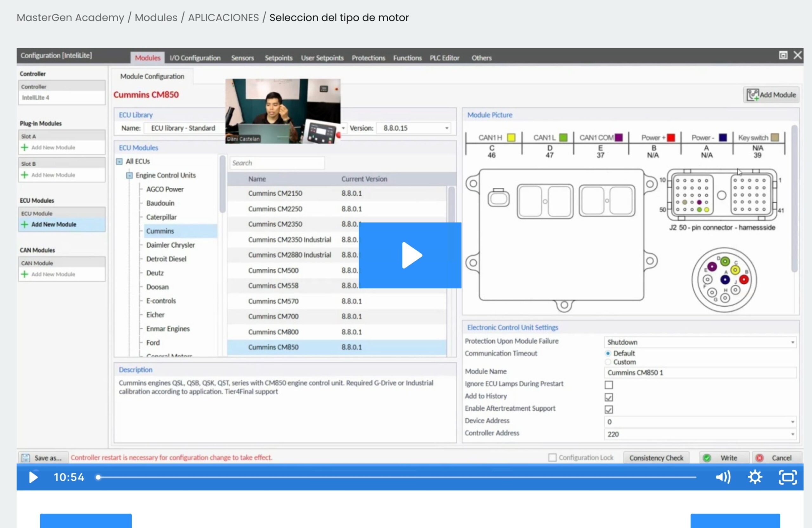Click green plus icon under Slot A
The image size is (812, 528).
pos(24,147)
